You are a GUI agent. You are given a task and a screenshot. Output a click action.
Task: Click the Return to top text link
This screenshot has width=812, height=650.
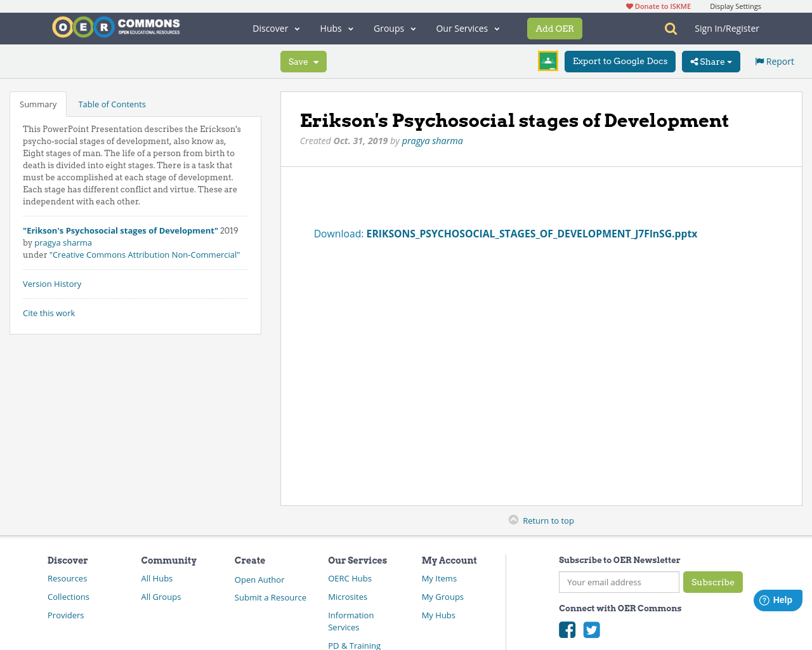548,521
